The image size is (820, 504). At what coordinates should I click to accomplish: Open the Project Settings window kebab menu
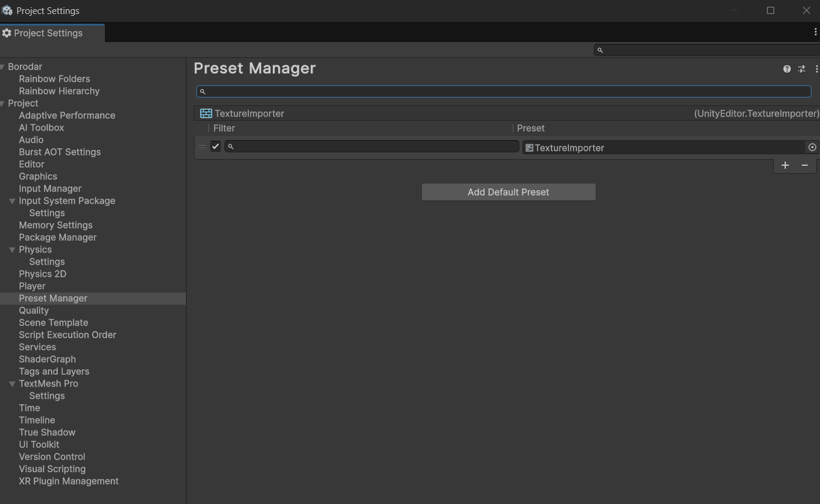point(815,32)
